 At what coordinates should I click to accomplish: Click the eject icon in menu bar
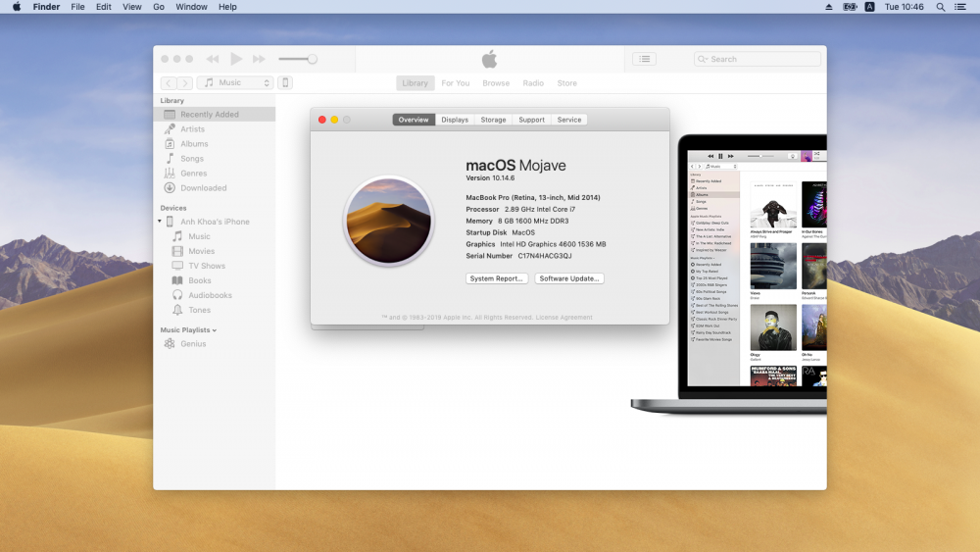(829, 7)
